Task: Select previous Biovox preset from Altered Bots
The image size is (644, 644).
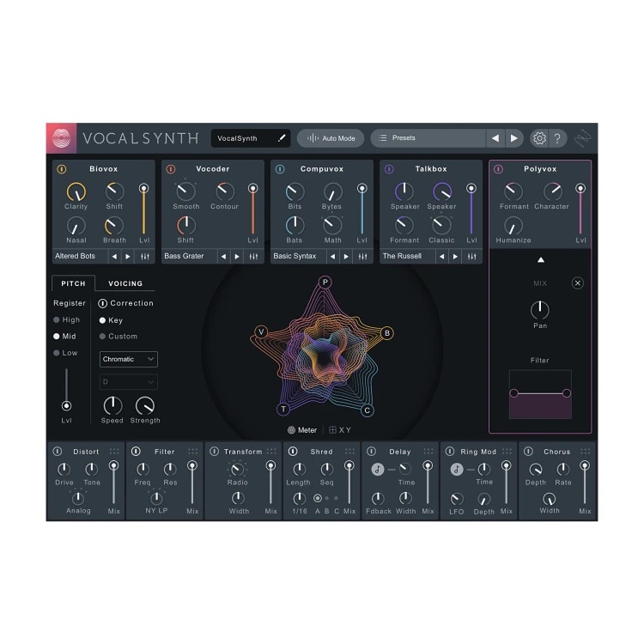Action: pos(114,256)
